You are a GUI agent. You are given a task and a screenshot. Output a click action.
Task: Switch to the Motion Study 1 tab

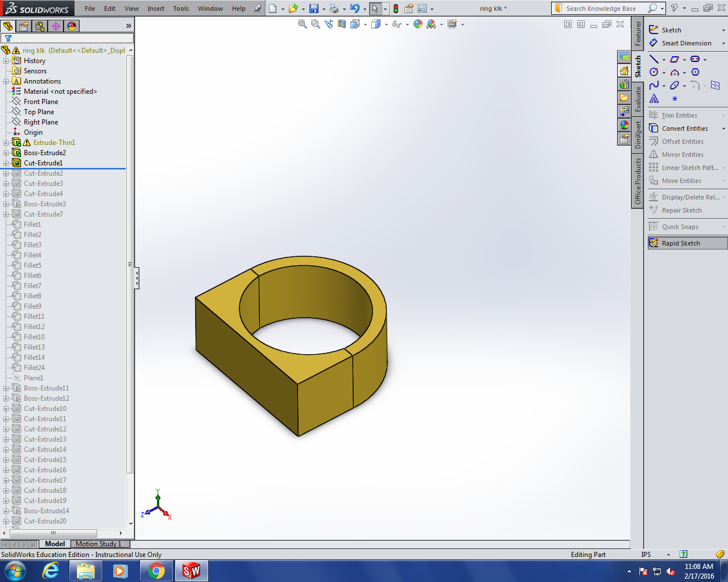click(x=98, y=544)
